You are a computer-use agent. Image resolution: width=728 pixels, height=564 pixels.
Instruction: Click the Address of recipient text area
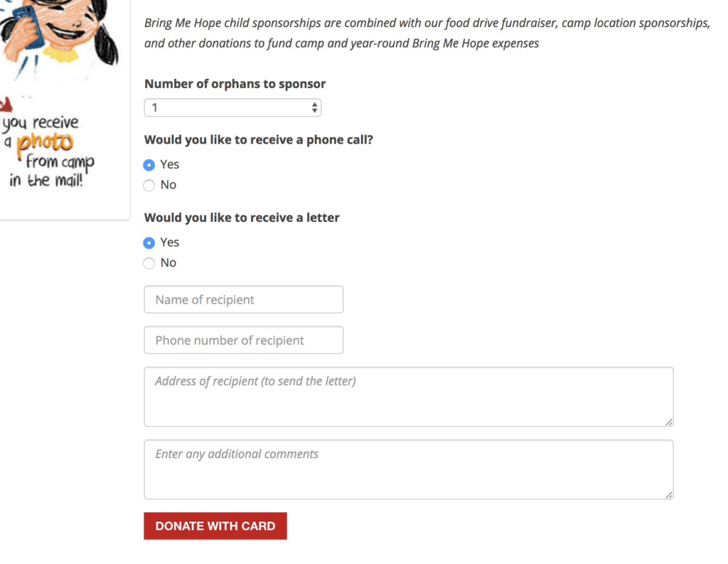409,397
